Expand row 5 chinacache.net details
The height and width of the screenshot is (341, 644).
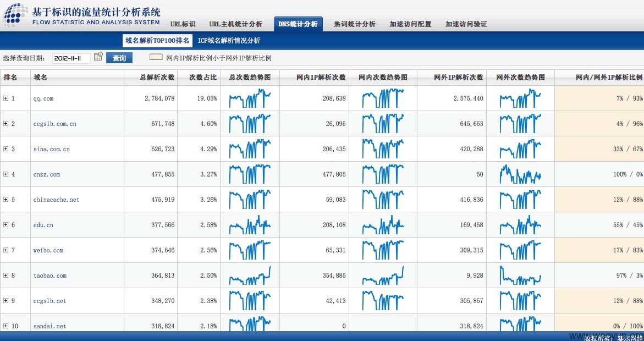pos(5,200)
